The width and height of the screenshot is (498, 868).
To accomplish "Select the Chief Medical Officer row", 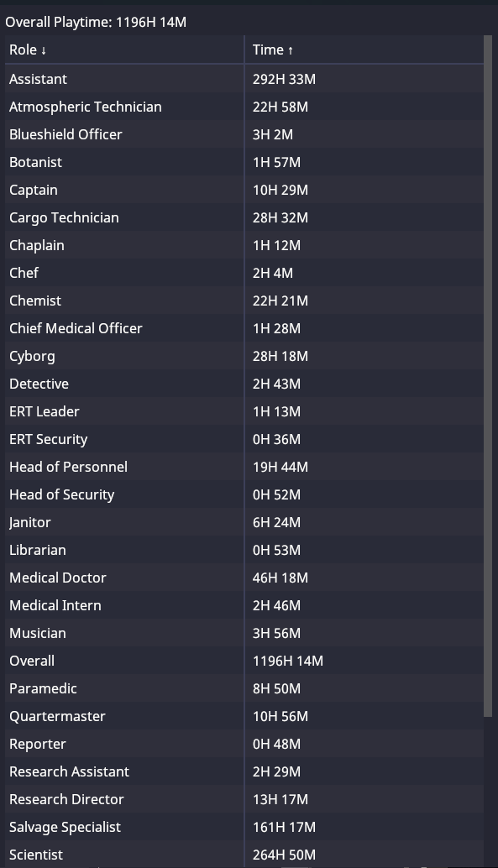I will click(x=244, y=328).
